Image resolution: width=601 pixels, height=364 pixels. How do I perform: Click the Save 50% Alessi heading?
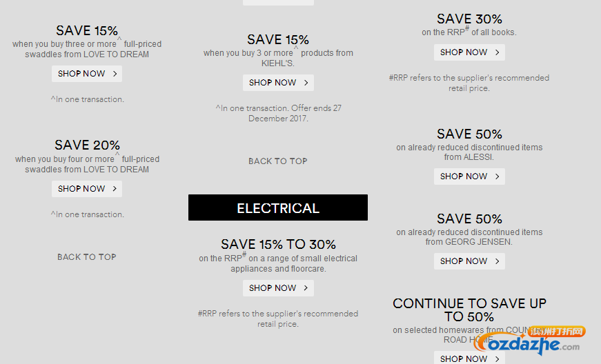[469, 134]
